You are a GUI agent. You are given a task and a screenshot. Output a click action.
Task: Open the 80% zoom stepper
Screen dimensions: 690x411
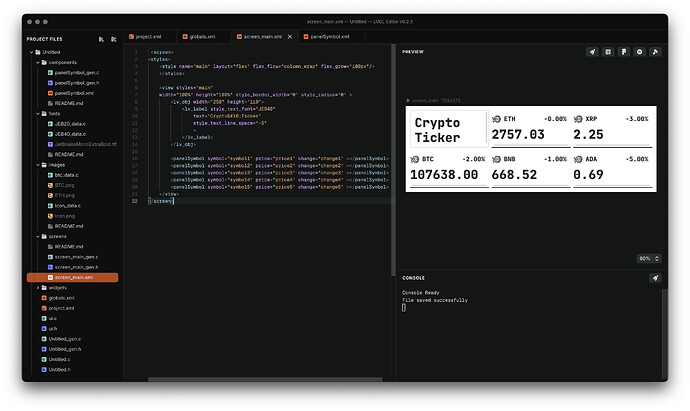coord(649,259)
